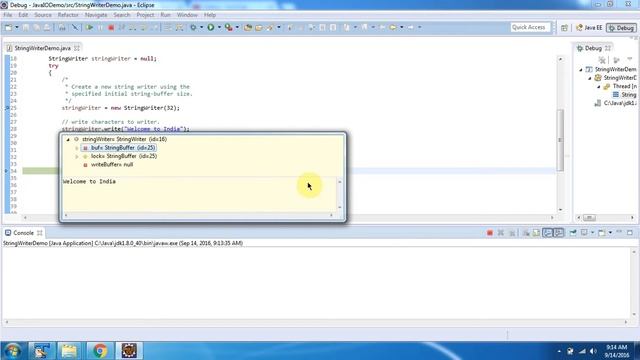This screenshot has width=640, height=360.
Task: Open the Open Console dropdown arrow
Action: 610,233
